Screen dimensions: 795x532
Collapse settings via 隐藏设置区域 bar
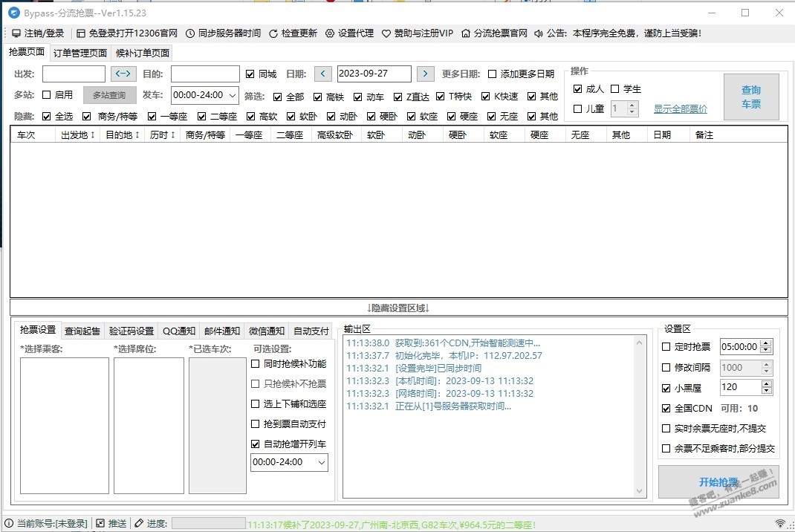point(398,308)
